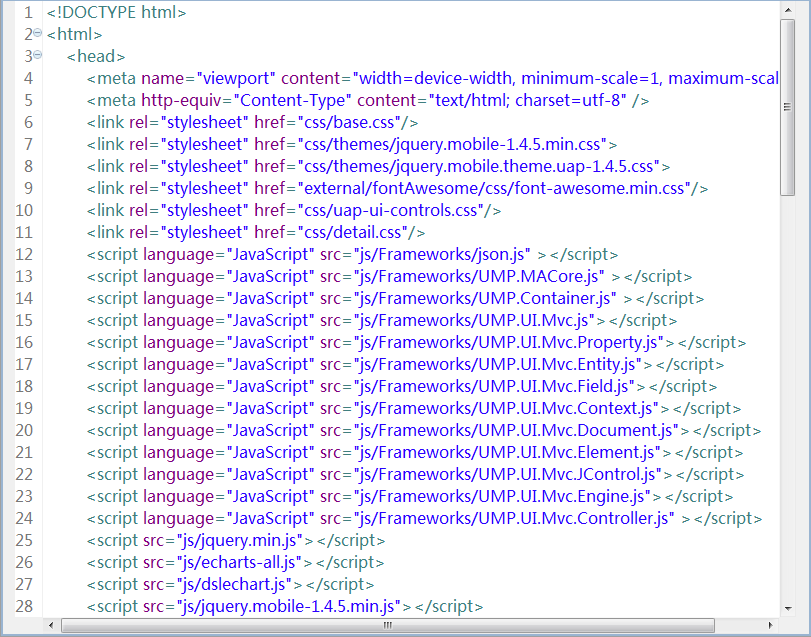Click the horizontal scrollbar right arrow

[771, 625]
